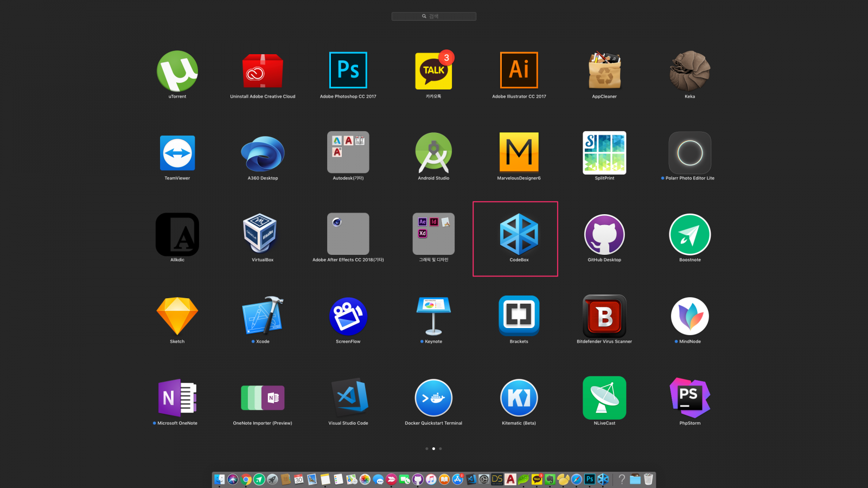Switch to the first Launchpad page dot

click(x=427, y=448)
